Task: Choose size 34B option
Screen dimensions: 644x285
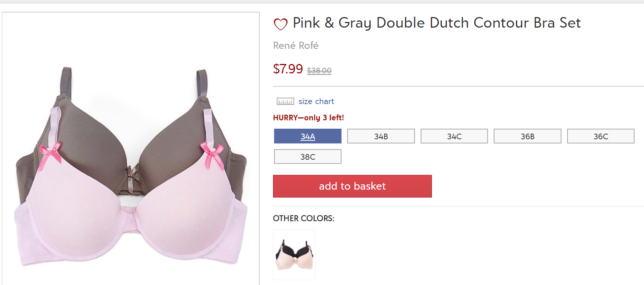Action: (381, 136)
